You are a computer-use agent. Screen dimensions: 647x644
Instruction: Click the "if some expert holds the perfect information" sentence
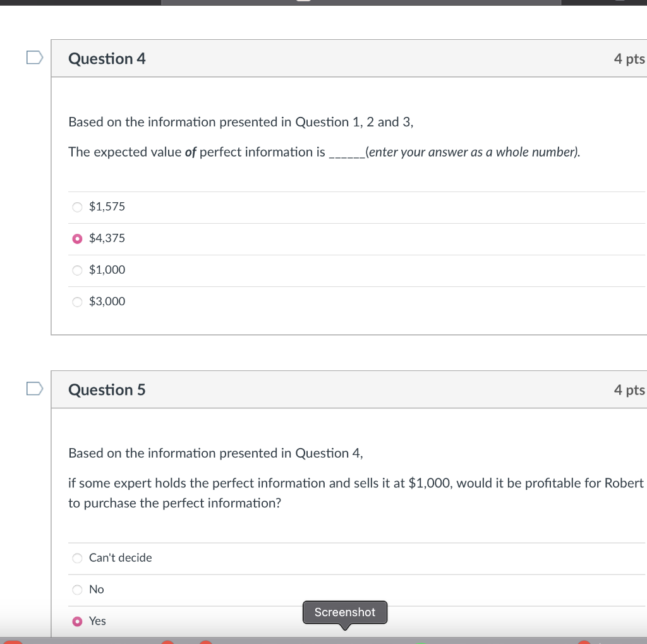(355, 483)
